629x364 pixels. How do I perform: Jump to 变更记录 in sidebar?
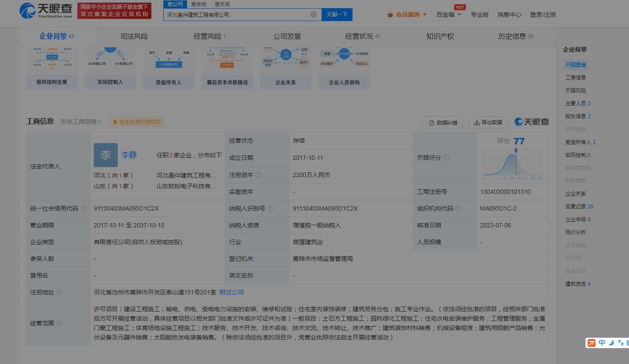tap(579, 207)
